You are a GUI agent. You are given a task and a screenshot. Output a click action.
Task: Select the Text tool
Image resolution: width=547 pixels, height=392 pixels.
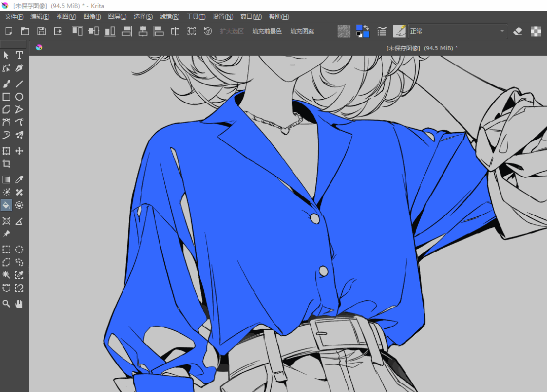click(x=19, y=55)
